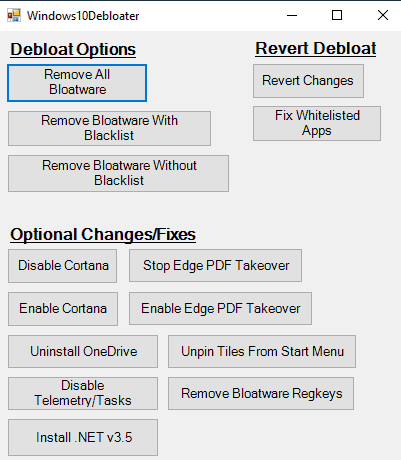Click the Optional Changes/Fixes heading
401x460 pixels.
click(103, 235)
